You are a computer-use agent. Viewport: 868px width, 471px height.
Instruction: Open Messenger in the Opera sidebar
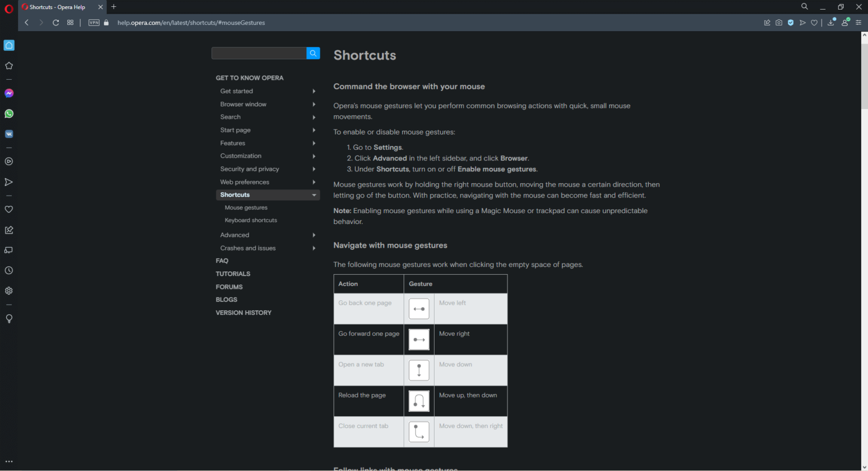click(x=9, y=93)
